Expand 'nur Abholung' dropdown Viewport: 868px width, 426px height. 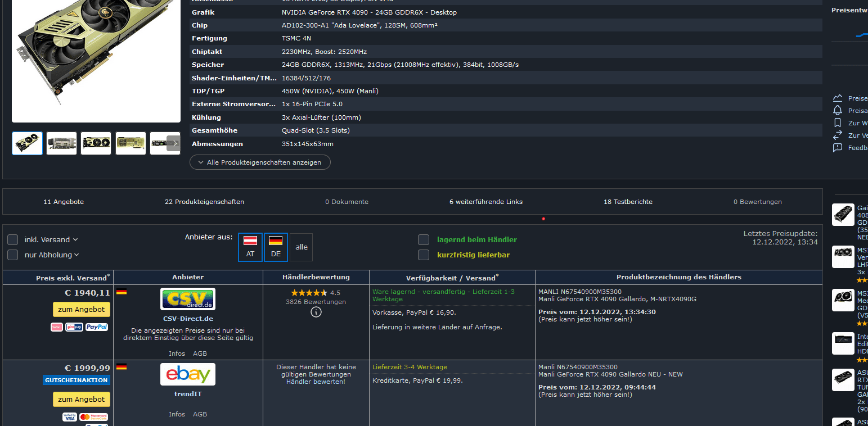[52, 255]
